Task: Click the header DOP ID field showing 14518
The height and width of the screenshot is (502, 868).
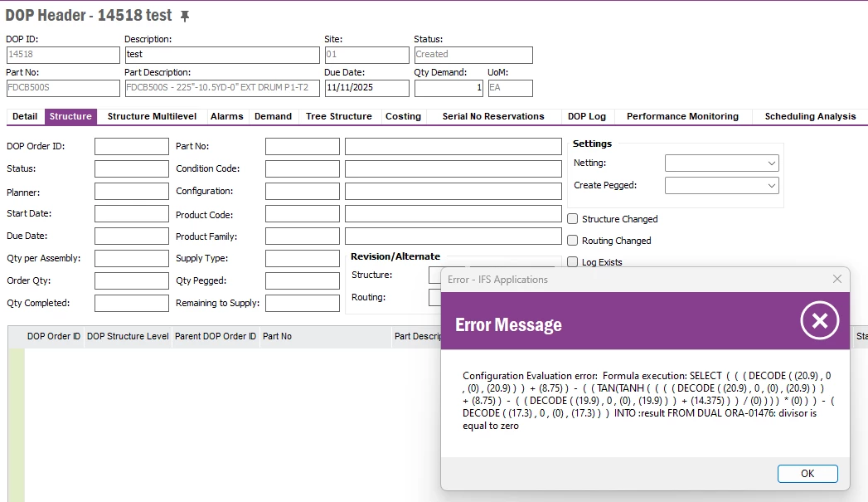Action: (x=63, y=55)
